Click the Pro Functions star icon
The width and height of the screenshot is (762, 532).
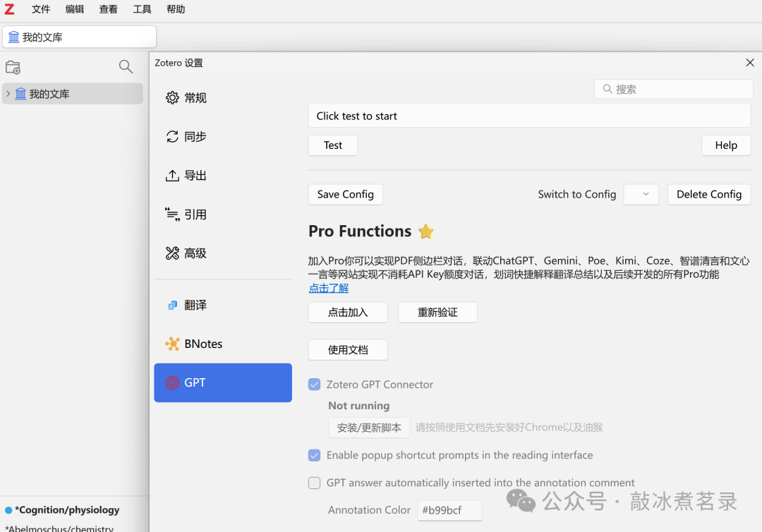click(x=425, y=231)
